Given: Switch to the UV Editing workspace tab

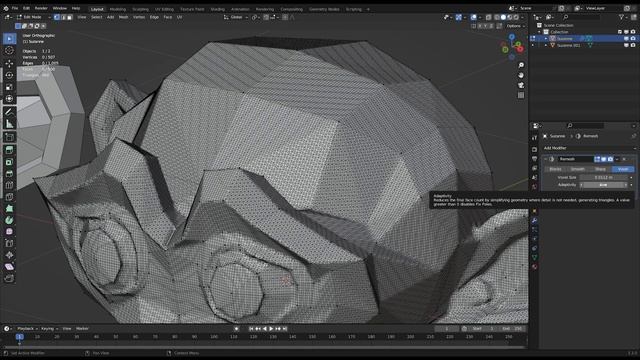Looking at the screenshot, I should point(164,9).
